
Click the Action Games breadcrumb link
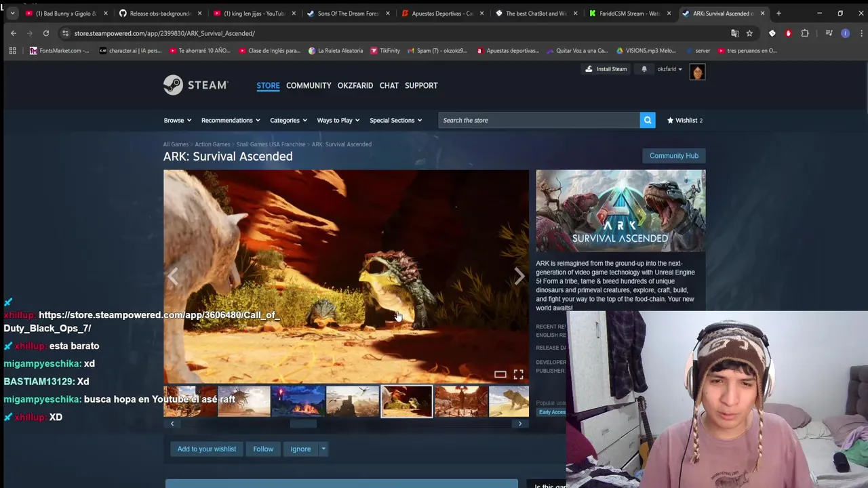click(212, 144)
